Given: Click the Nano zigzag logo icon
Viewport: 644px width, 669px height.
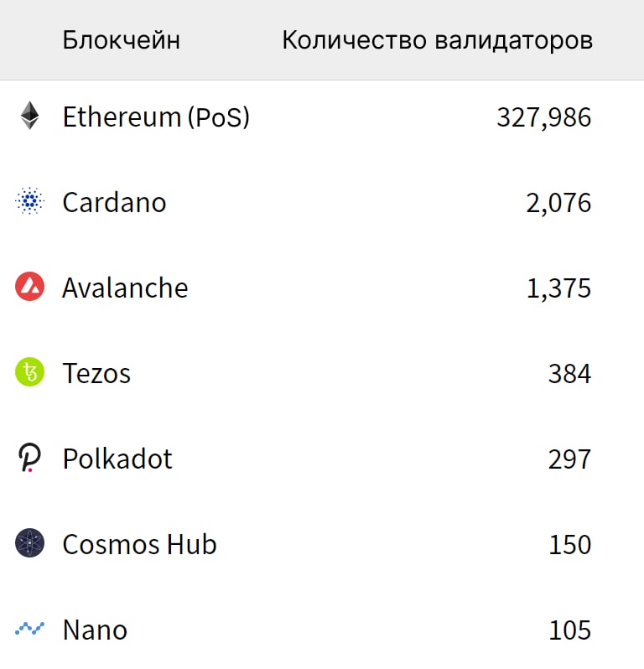Looking at the screenshot, I should click(30, 628).
